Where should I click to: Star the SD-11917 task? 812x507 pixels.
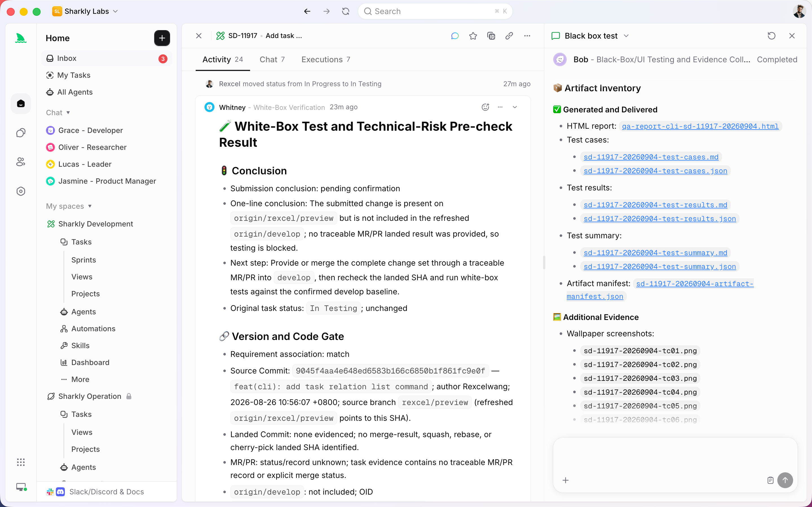473,36
